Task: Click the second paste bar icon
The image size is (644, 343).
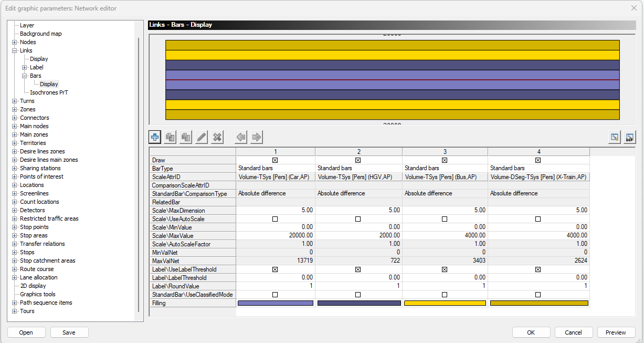Action: [186, 137]
